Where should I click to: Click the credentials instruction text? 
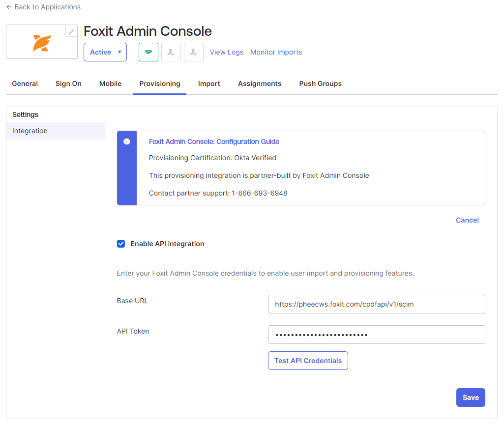click(x=265, y=273)
